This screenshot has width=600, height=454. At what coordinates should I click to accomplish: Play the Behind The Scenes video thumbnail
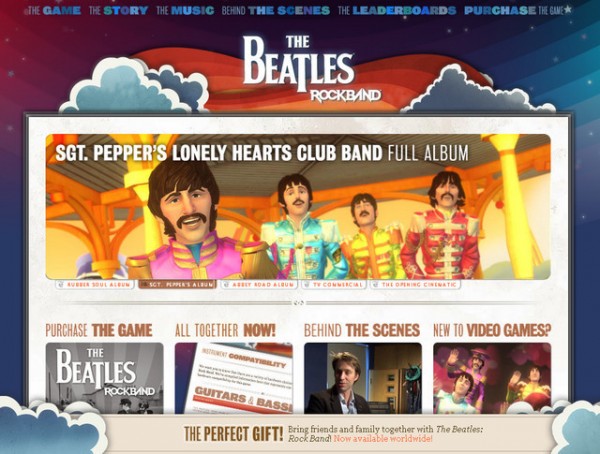tap(363, 378)
